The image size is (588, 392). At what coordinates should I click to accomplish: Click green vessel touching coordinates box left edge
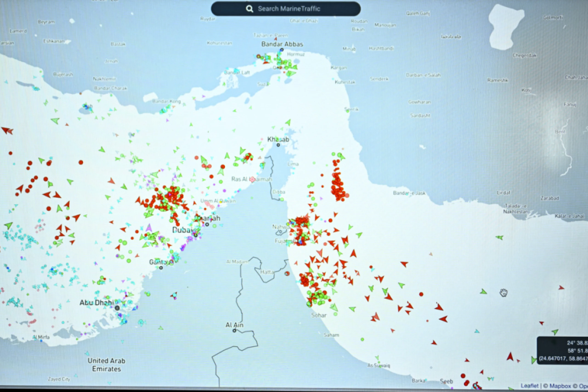coord(534,360)
